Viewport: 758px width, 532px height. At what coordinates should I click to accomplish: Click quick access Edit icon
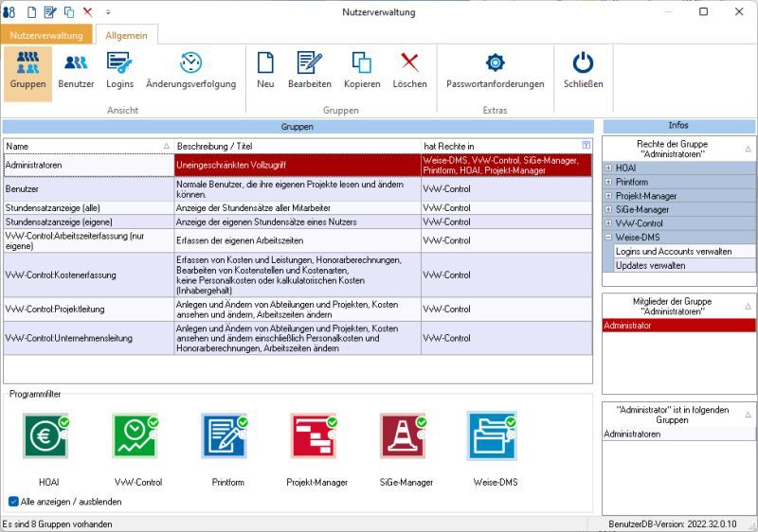[x=50, y=11]
